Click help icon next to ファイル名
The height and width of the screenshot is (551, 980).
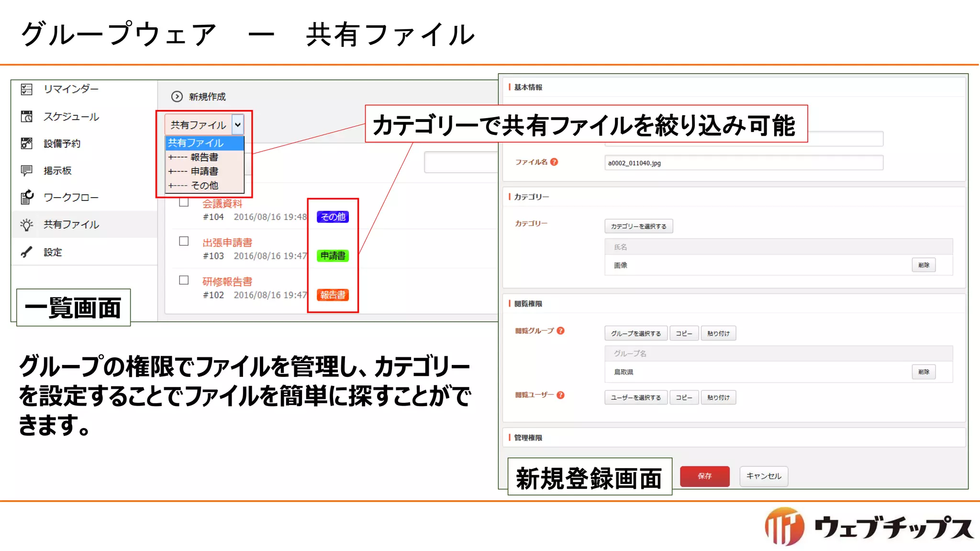coord(554,162)
